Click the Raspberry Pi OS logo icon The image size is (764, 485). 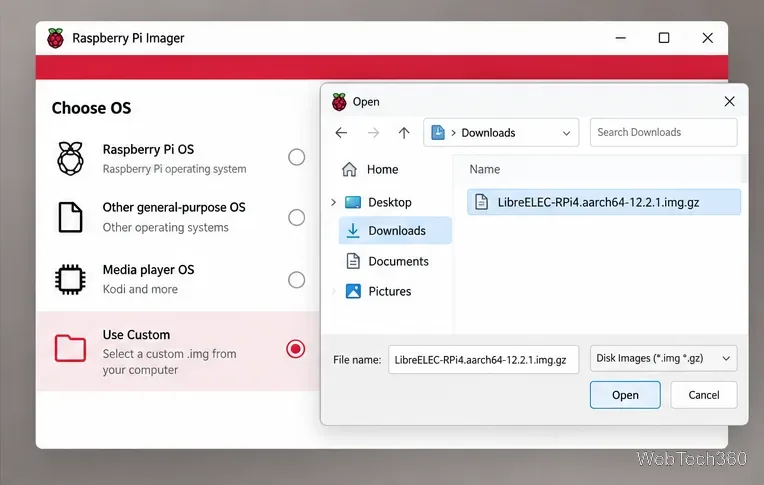(x=71, y=158)
